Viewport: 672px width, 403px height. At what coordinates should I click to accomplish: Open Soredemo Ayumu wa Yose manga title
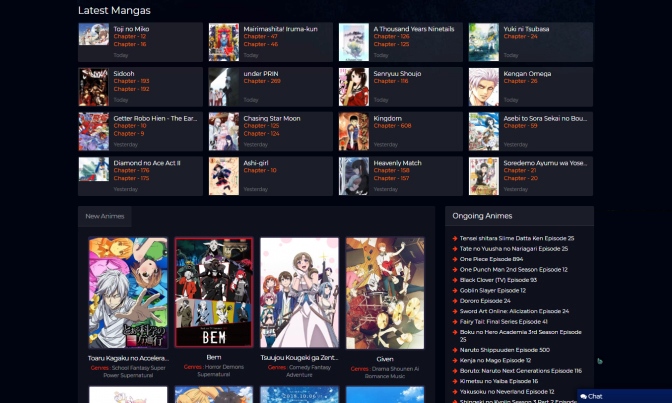coord(545,162)
